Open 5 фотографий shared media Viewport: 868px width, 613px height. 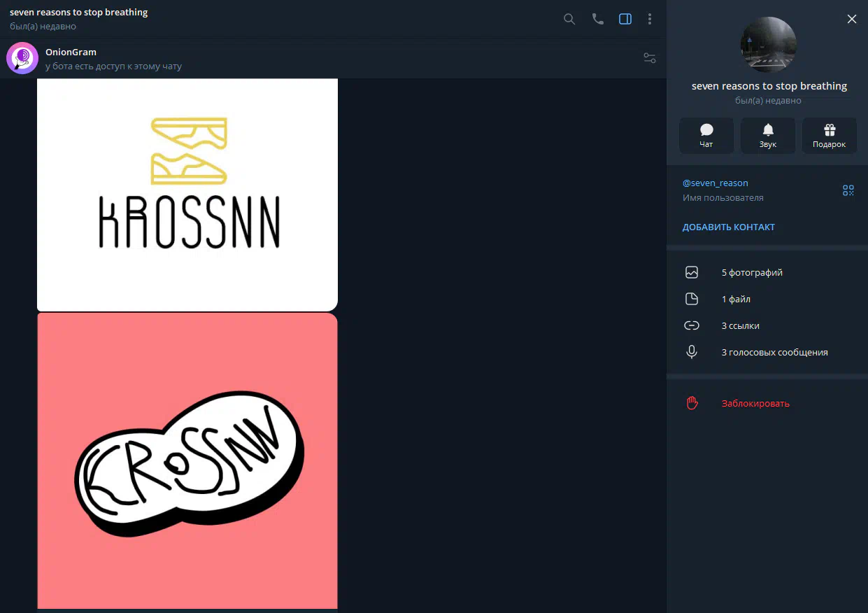tap(752, 273)
